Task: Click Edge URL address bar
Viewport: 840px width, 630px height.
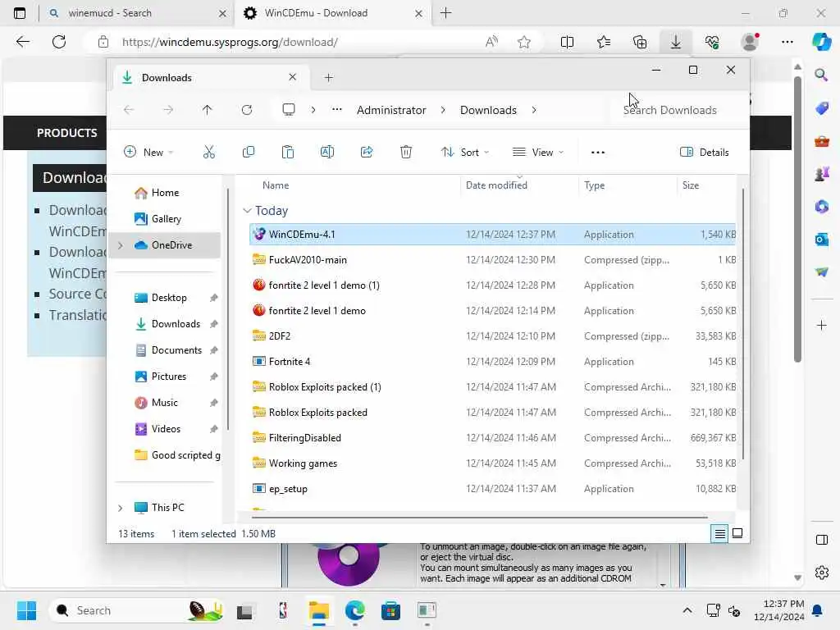Action: pos(300,42)
